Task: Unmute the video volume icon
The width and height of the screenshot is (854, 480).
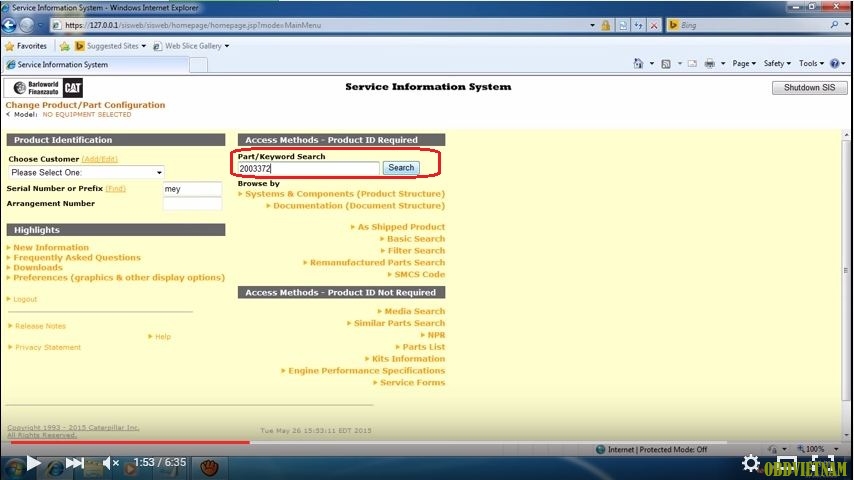Action: (110, 463)
